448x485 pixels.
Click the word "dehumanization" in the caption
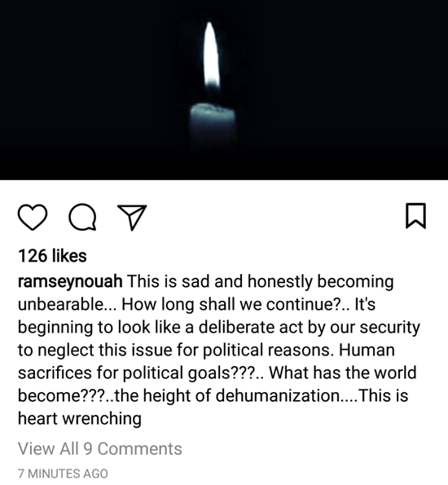[x=277, y=395]
